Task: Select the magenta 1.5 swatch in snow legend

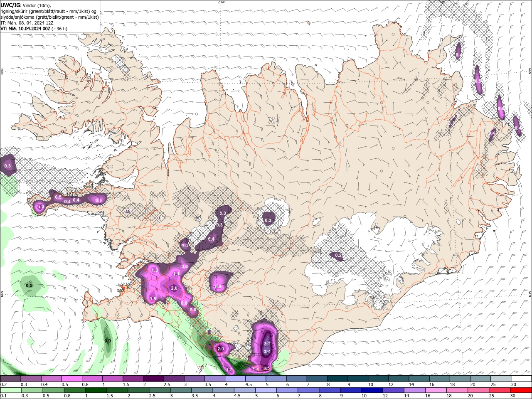Action: tap(133, 379)
